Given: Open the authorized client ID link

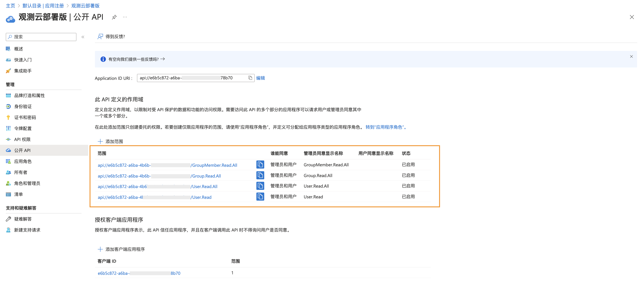Looking at the screenshot, I should click(139, 273).
